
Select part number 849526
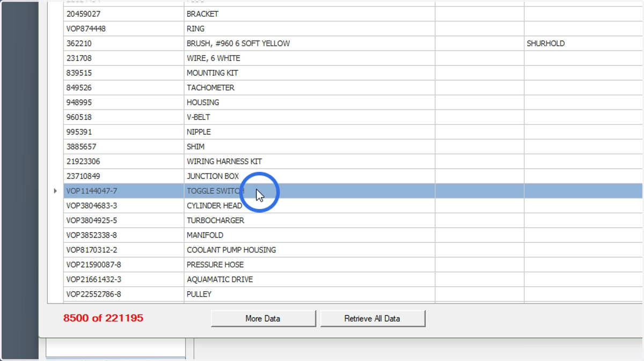(x=123, y=88)
